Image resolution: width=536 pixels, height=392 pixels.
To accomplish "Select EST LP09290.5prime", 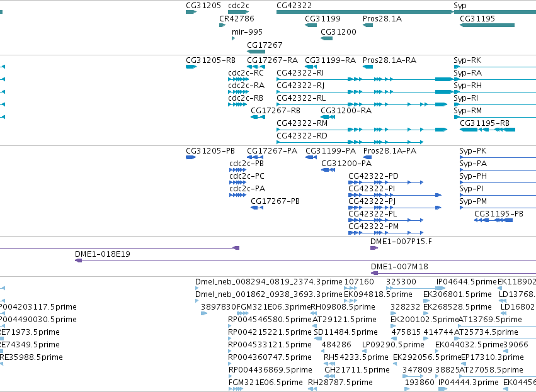I will (x=363, y=351).
